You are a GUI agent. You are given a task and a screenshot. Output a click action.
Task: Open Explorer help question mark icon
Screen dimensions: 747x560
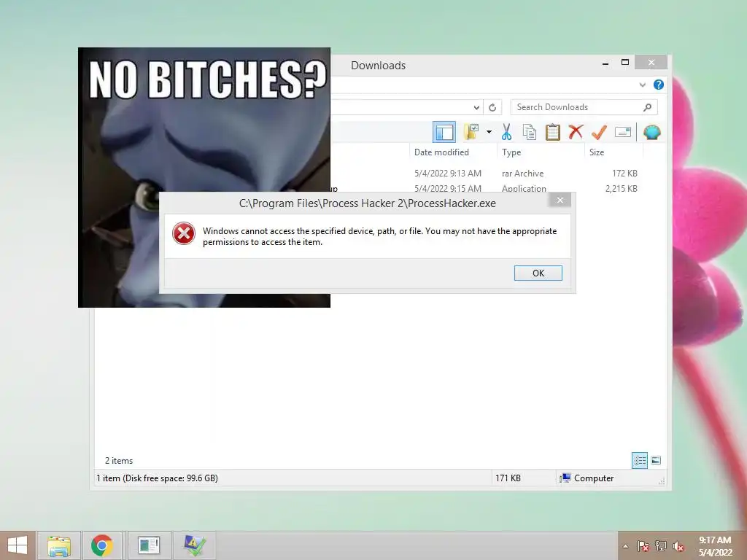[x=659, y=85]
